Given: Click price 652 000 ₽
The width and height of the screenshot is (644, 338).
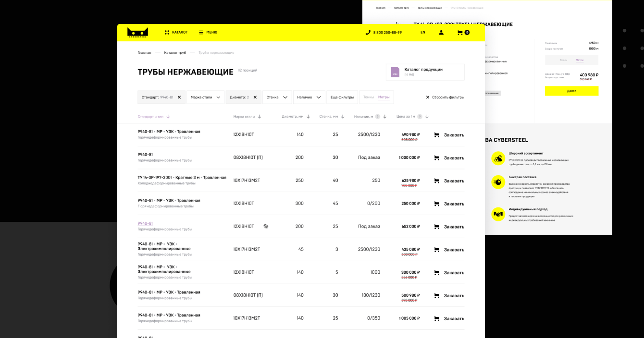Looking at the screenshot, I should (411, 227).
